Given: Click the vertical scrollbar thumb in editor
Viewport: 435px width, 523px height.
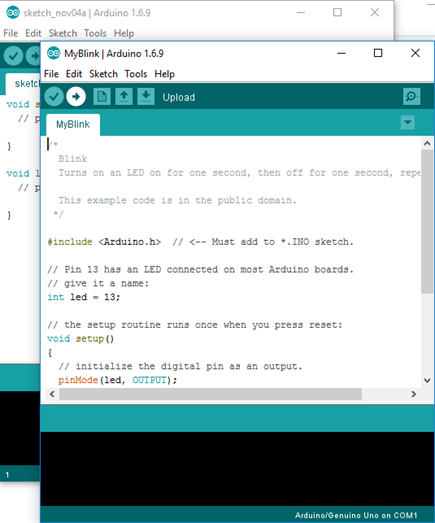Looking at the screenshot, I should (x=427, y=221).
